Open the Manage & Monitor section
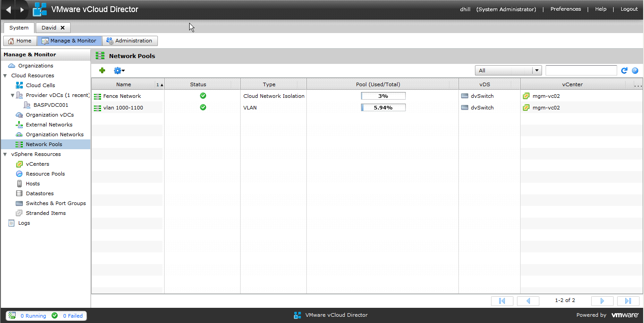644x323 pixels. click(69, 41)
